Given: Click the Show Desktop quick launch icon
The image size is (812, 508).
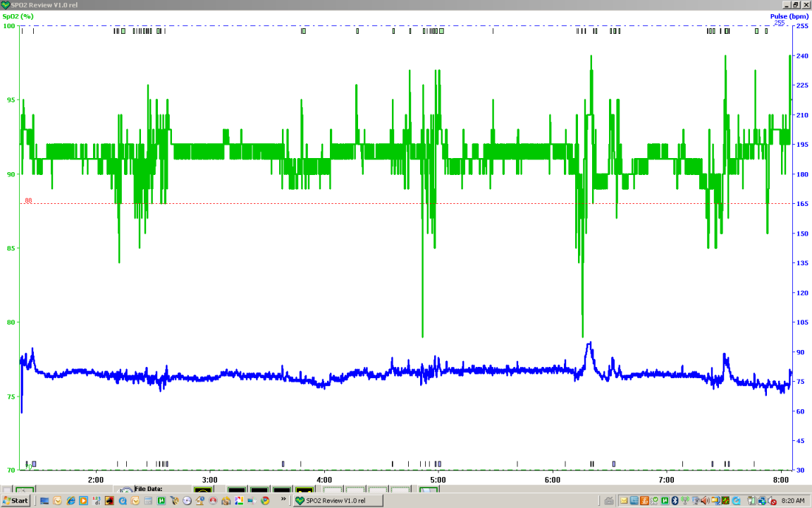Looking at the screenshot, I should [44, 500].
